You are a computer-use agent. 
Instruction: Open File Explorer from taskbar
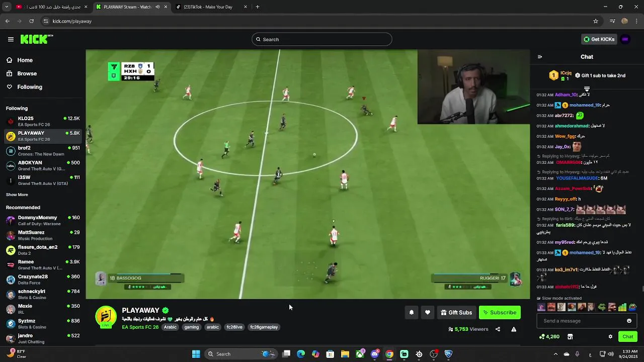tap(345, 354)
